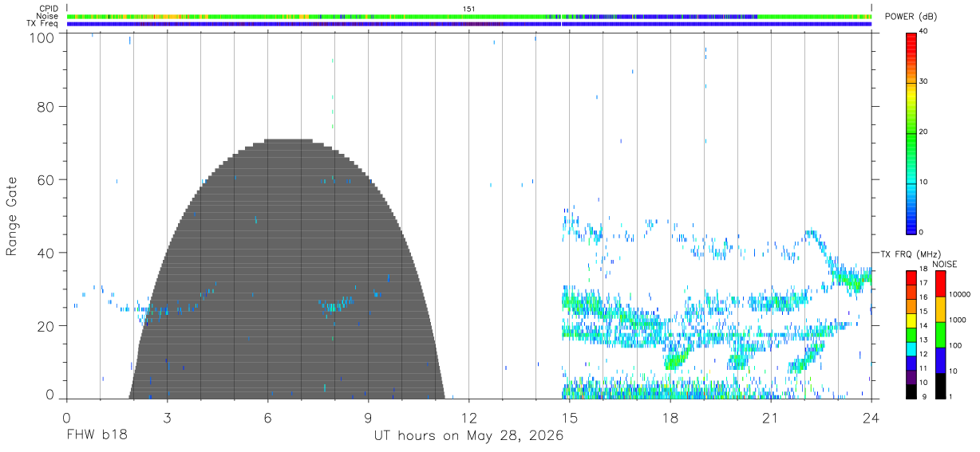Pick the green NOISE legend swatch
The image size is (980, 452).
(x=940, y=334)
